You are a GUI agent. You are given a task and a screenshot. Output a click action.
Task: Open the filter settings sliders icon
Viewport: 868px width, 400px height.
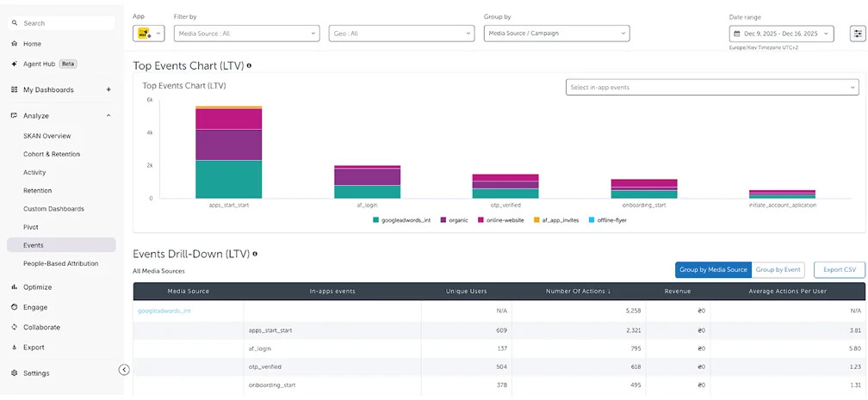tap(857, 34)
